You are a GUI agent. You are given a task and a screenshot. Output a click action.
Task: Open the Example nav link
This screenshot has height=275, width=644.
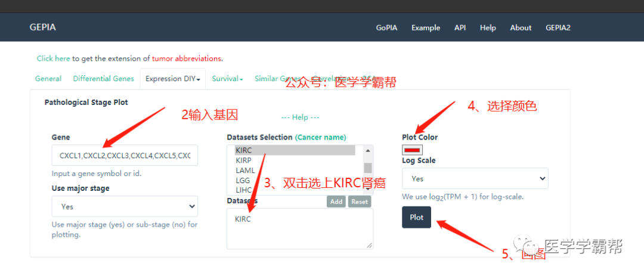pyautogui.click(x=426, y=28)
